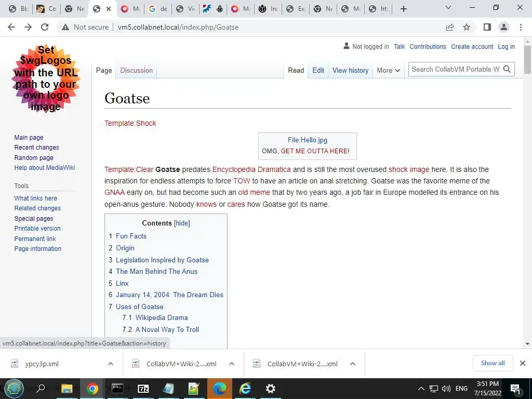The height and width of the screenshot is (399, 532).
Task: Switch to the Discussion tab
Action: click(137, 70)
